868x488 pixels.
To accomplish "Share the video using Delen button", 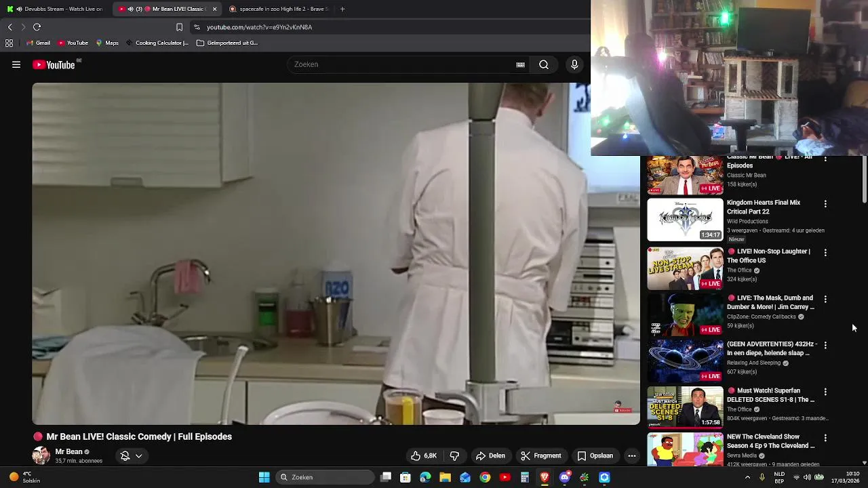I will [x=490, y=455].
